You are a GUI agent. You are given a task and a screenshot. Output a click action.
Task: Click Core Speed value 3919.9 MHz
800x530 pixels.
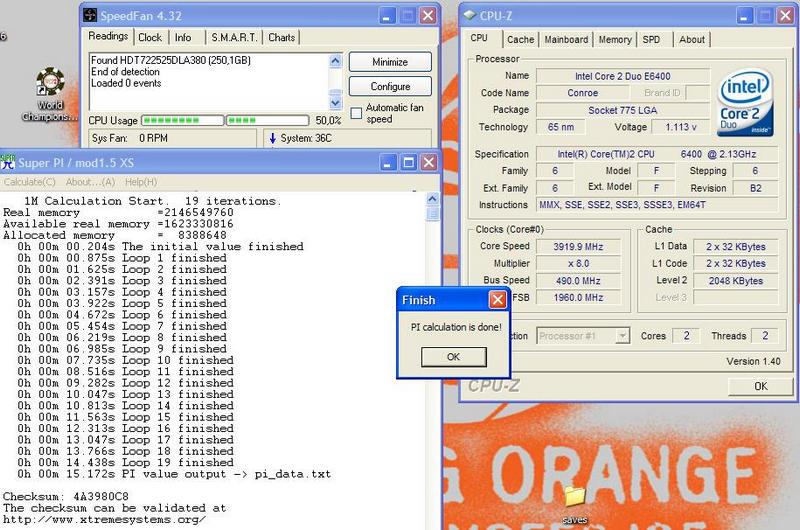click(578, 247)
